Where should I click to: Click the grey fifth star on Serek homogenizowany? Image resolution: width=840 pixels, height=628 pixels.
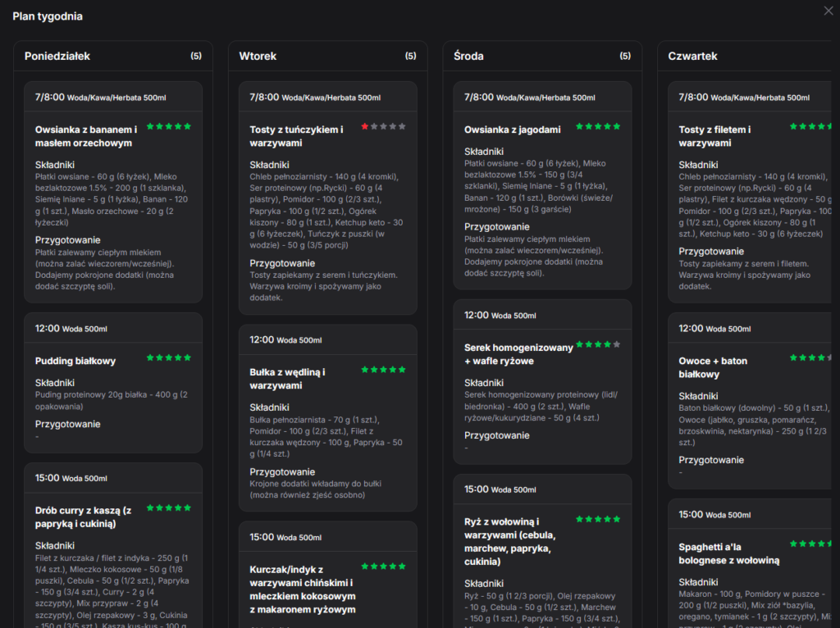pos(616,344)
